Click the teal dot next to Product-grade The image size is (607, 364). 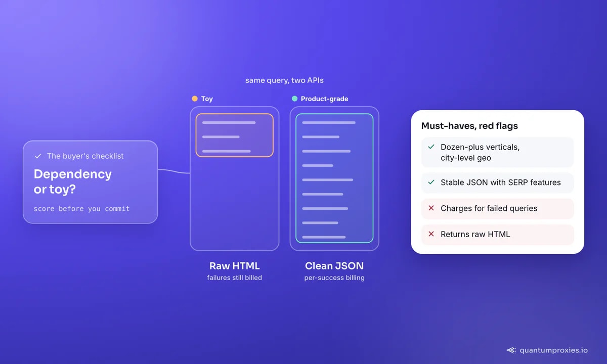294,99
